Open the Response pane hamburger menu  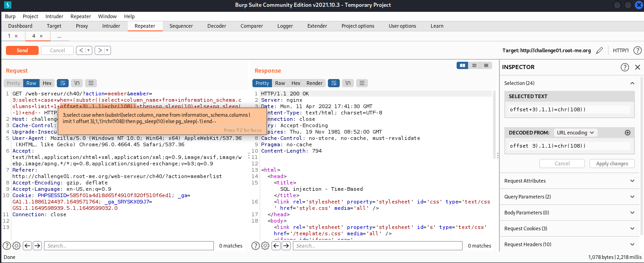[x=362, y=83]
